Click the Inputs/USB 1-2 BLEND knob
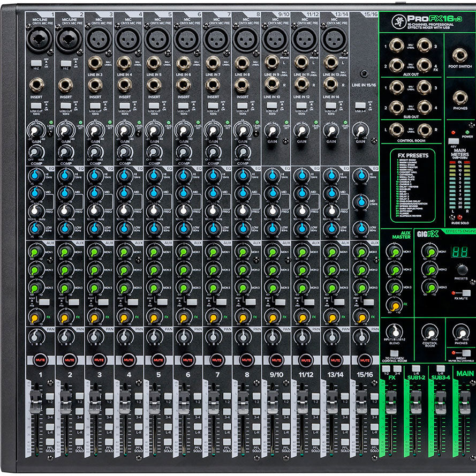The width and height of the screenshot is (476, 476). [395, 332]
